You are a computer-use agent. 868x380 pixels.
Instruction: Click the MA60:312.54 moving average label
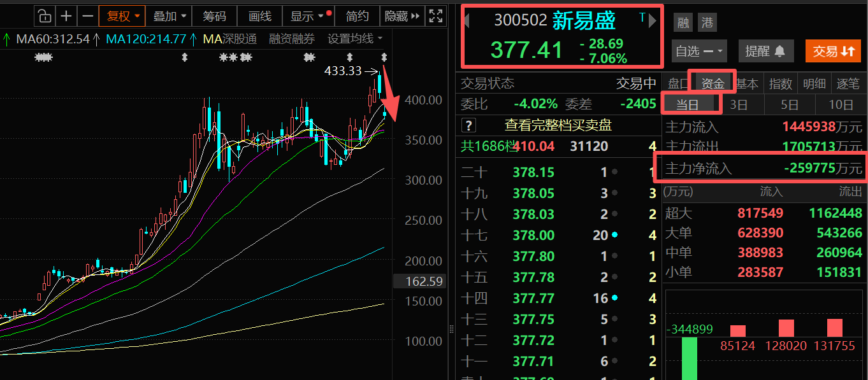click(x=52, y=39)
